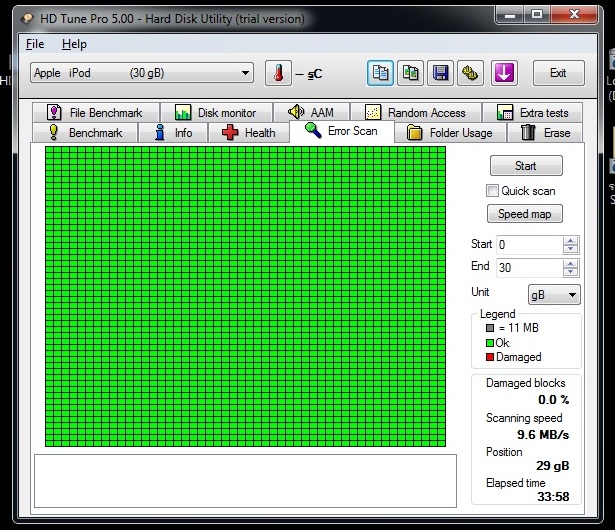Save screenshot with floppy disk icon
The width and height of the screenshot is (615, 530).
(x=440, y=73)
